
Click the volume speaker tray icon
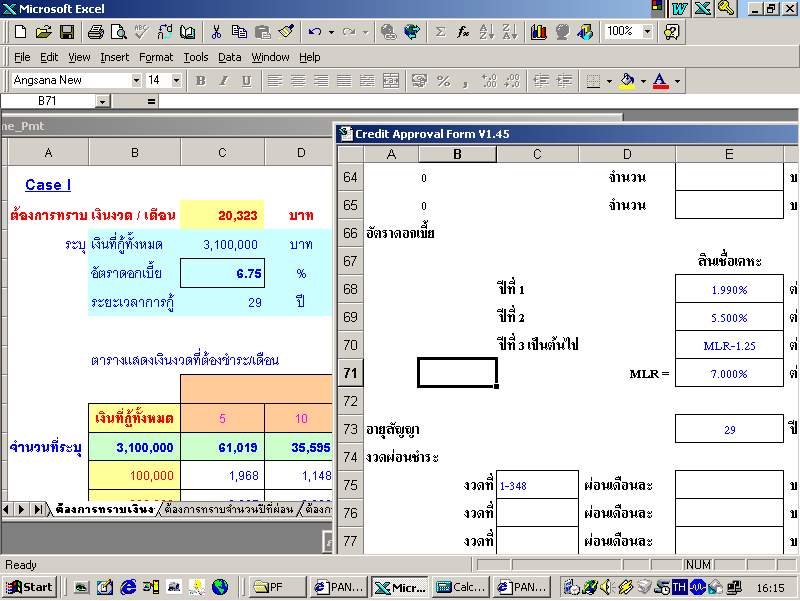(606, 587)
